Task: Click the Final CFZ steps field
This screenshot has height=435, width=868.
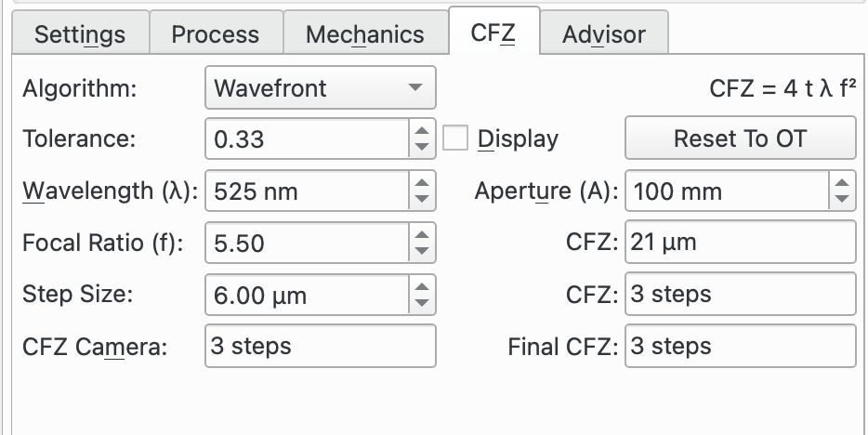Action: point(740,346)
